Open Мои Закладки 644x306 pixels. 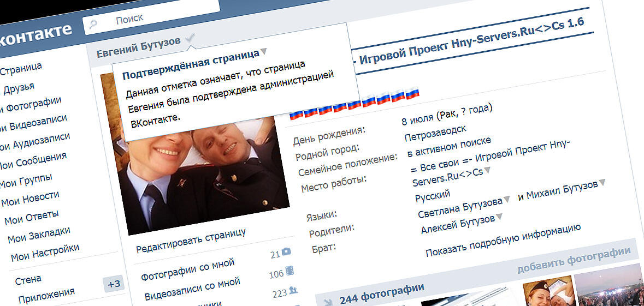(39, 236)
